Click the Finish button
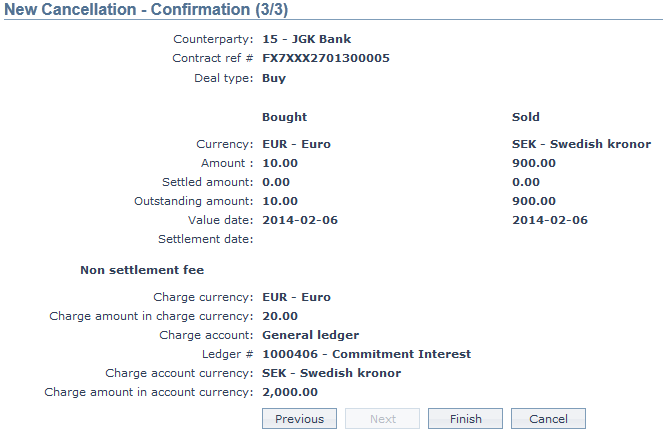Image resolution: width=663 pixels, height=435 pixels. tap(465, 419)
